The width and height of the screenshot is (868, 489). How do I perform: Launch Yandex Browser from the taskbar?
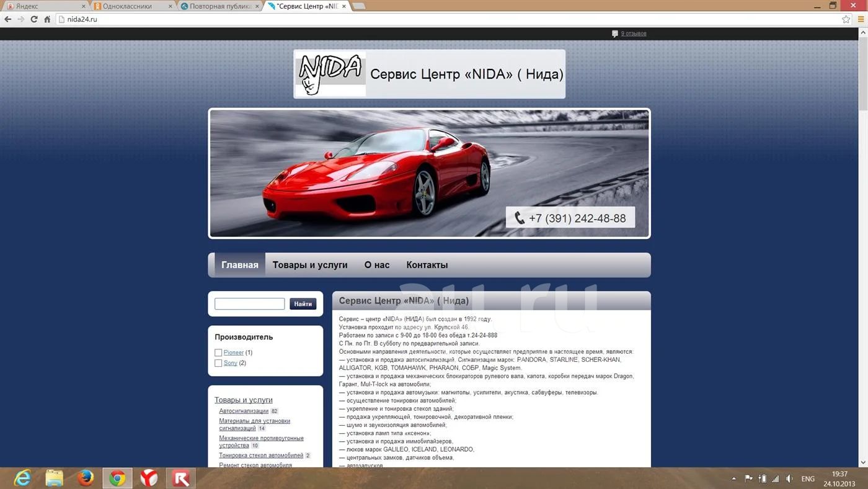(x=149, y=478)
